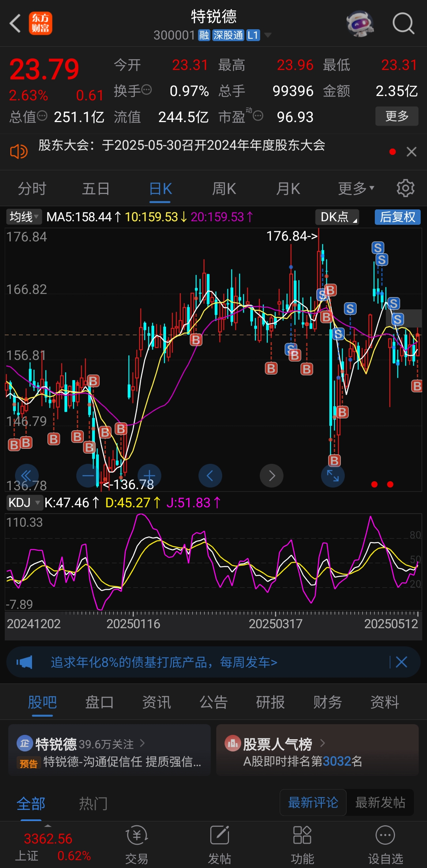Image resolution: width=427 pixels, height=868 pixels.
Task: Expand stock title dropdown arrow
Action: (x=268, y=35)
